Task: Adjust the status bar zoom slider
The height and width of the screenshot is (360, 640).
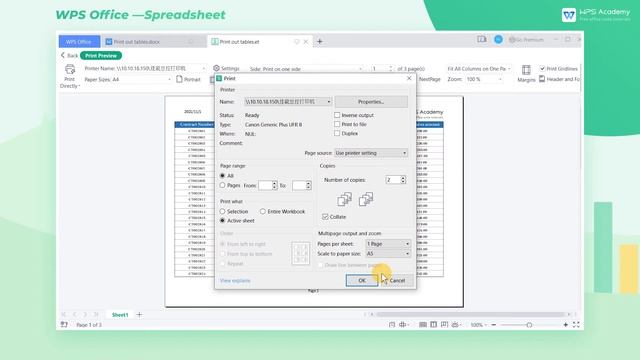Action: pyautogui.click(x=529, y=324)
